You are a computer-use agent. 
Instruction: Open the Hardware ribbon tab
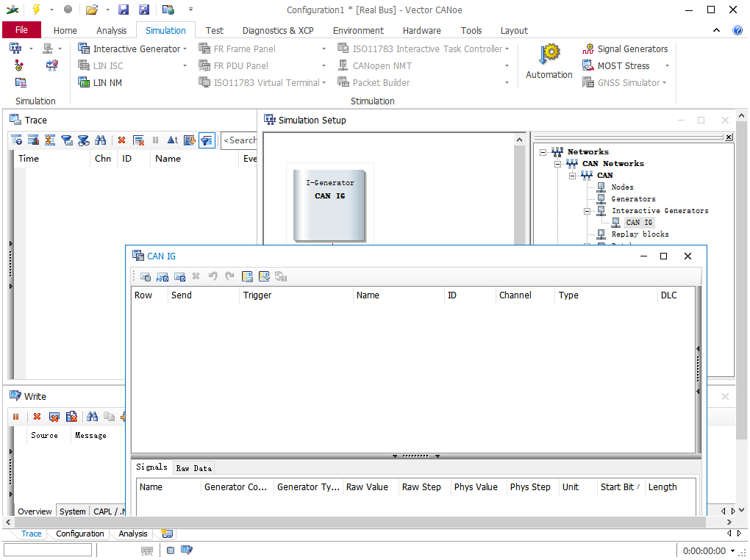coord(421,31)
